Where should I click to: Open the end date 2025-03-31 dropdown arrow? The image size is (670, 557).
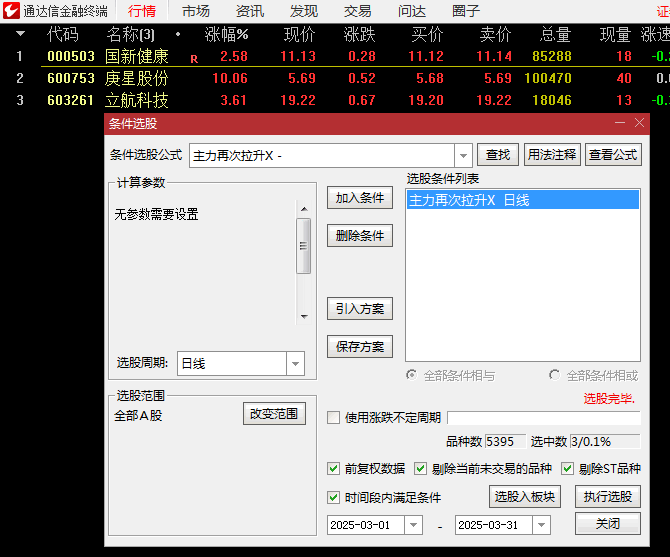coord(541,525)
